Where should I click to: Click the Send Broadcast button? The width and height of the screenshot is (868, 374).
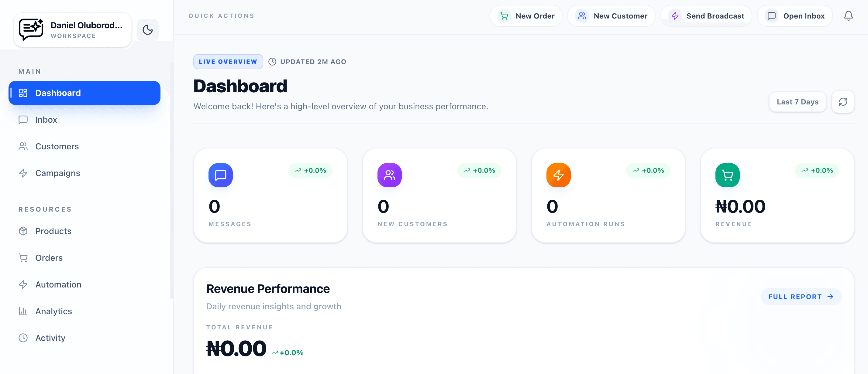tap(706, 15)
